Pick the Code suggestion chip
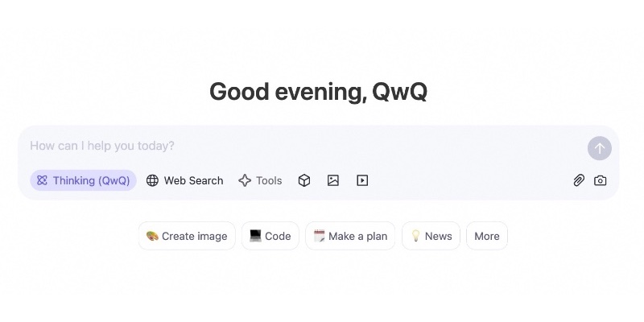Viewport: 644px width, 322px height. click(270, 236)
